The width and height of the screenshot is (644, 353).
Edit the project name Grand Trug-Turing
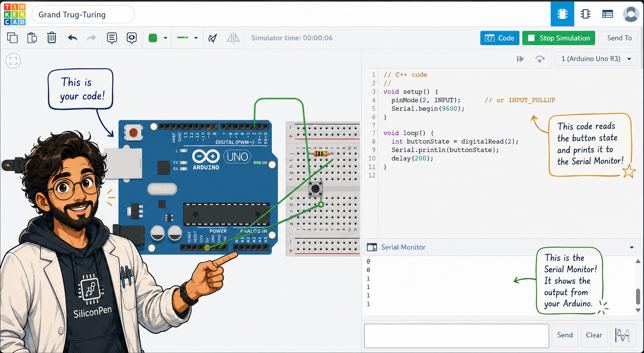click(83, 14)
